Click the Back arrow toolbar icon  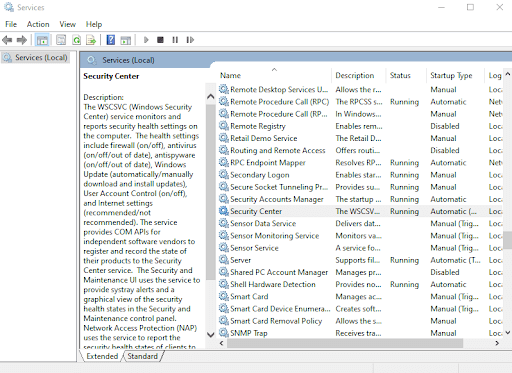click(7, 40)
